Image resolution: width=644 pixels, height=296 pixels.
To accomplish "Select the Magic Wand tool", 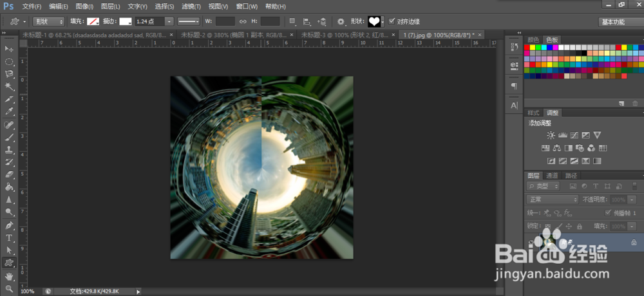I will [x=9, y=86].
